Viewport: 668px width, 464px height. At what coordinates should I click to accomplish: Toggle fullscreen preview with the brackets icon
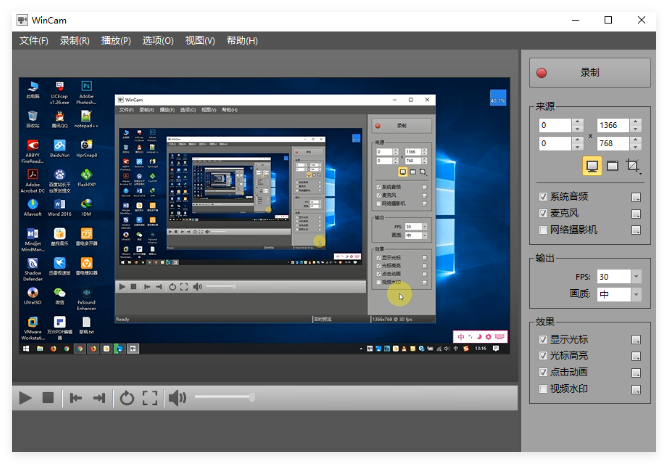pyautogui.click(x=150, y=398)
